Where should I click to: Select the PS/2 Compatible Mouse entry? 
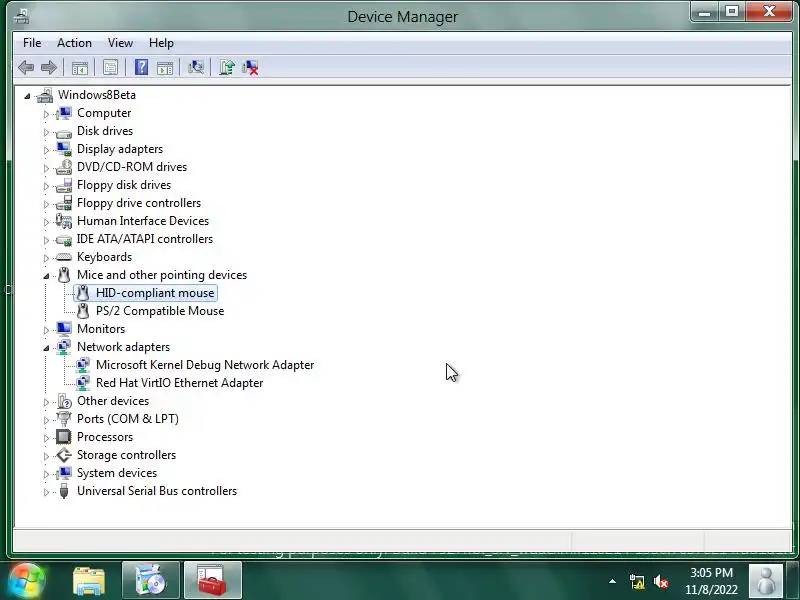160,311
